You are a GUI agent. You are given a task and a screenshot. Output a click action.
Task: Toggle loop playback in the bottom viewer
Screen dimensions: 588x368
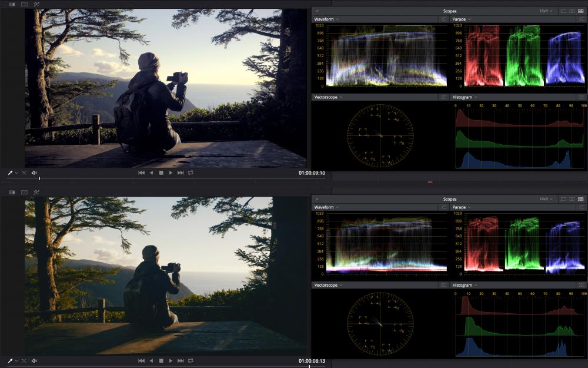tap(191, 360)
